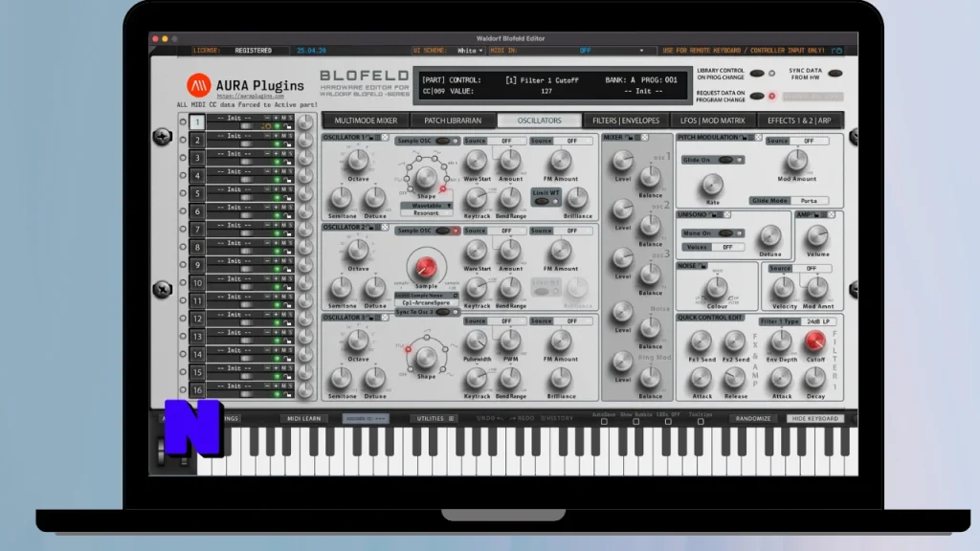Screen dimensions: 980x551
Task: Select the radio circle beside part 12
Action: (x=183, y=318)
